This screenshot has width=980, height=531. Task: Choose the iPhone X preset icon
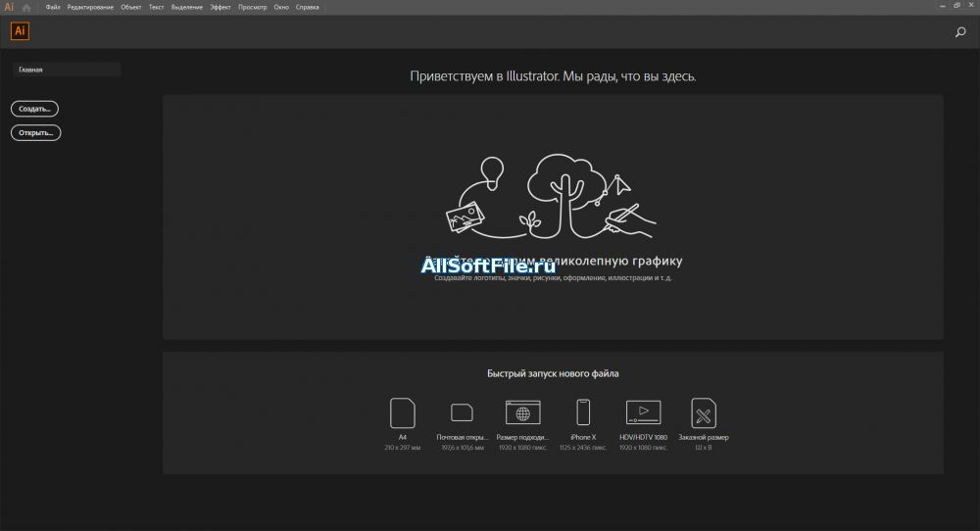click(582, 412)
